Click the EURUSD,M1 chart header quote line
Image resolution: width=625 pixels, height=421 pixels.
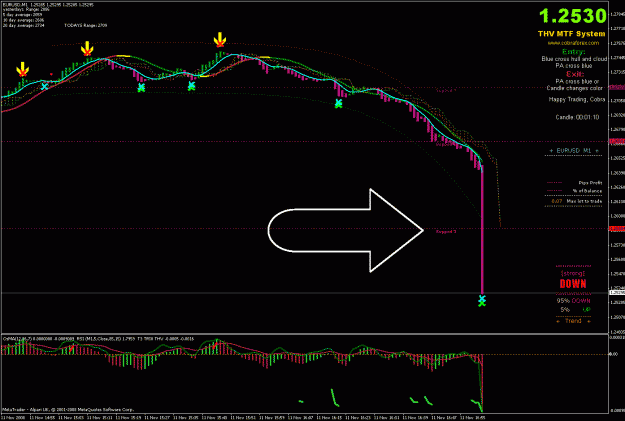click(x=48, y=5)
